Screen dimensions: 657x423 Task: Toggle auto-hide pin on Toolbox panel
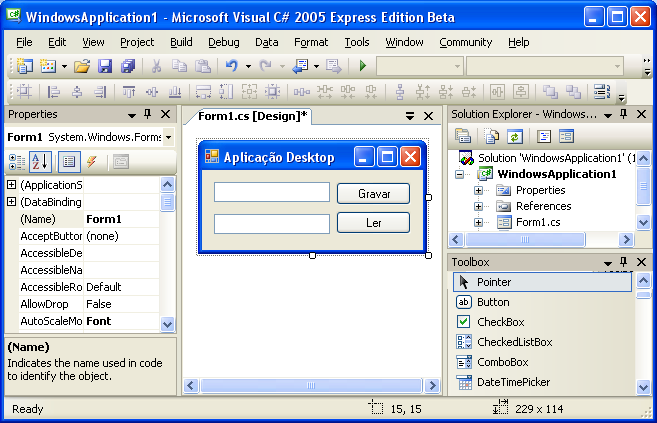pyautogui.click(x=623, y=262)
